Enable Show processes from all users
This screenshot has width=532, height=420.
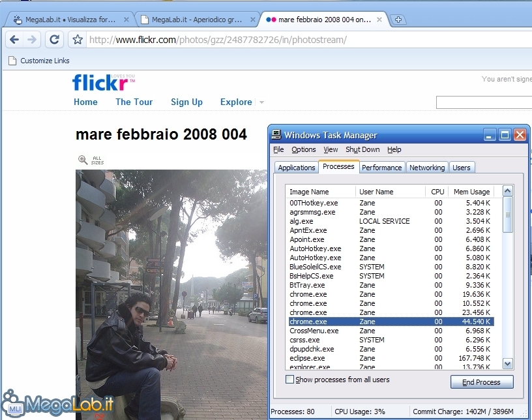click(290, 380)
